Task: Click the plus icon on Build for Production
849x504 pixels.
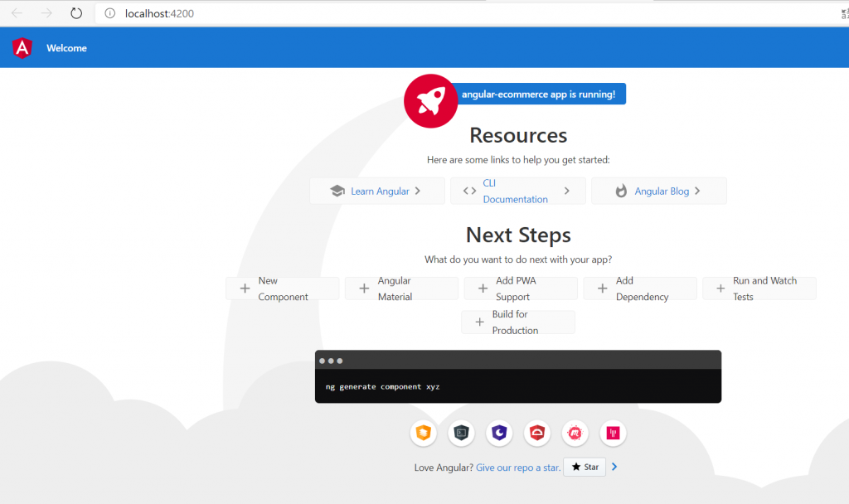Action: pyautogui.click(x=479, y=322)
